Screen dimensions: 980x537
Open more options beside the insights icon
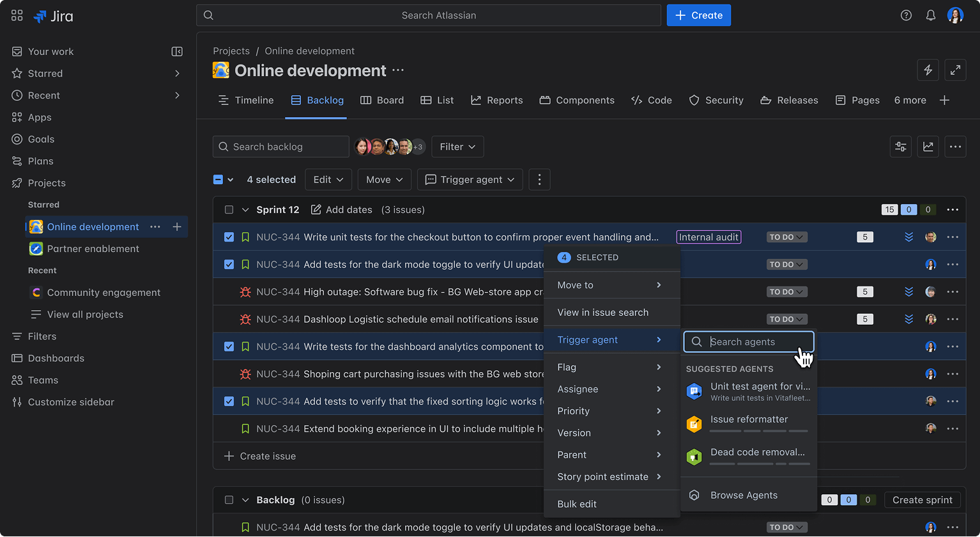pos(955,146)
